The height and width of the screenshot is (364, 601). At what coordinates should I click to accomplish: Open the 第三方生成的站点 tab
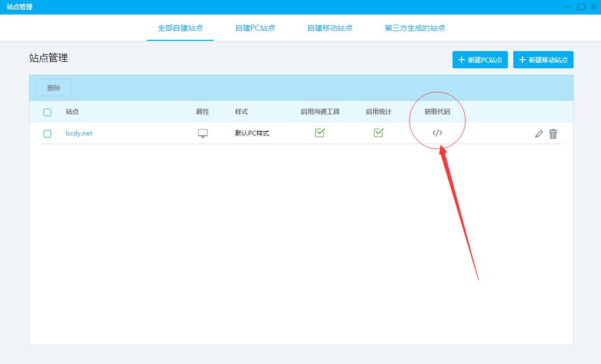point(414,28)
